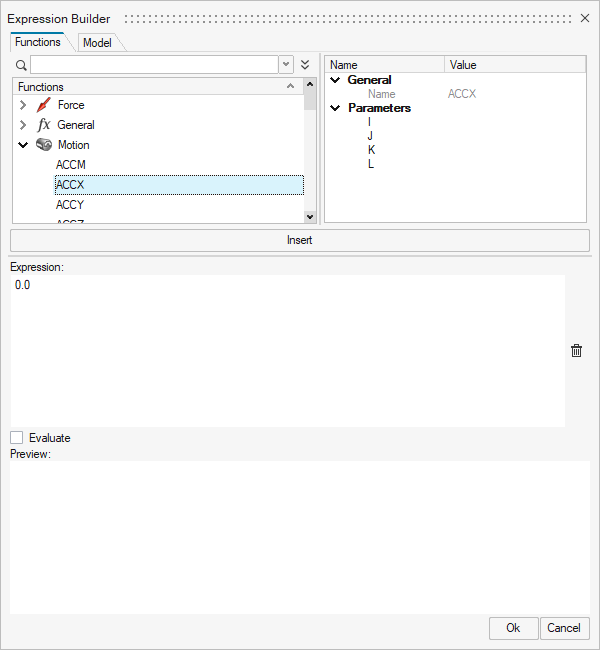
Task: Enable the Evaluate checkbox
Action: (17, 438)
